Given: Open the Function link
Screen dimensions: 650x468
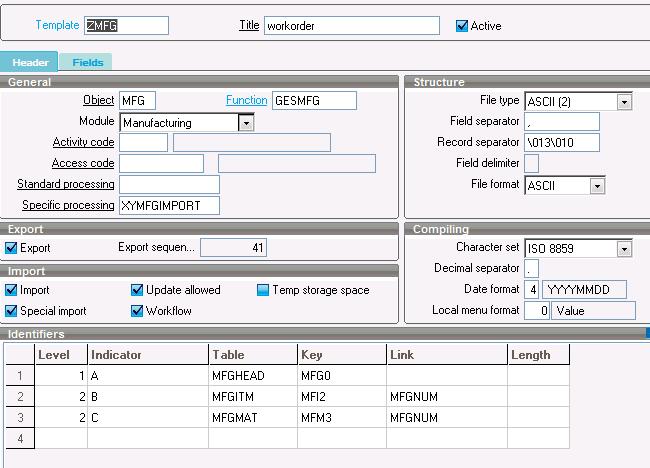Looking at the screenshot, I should [x=246, y=100].
